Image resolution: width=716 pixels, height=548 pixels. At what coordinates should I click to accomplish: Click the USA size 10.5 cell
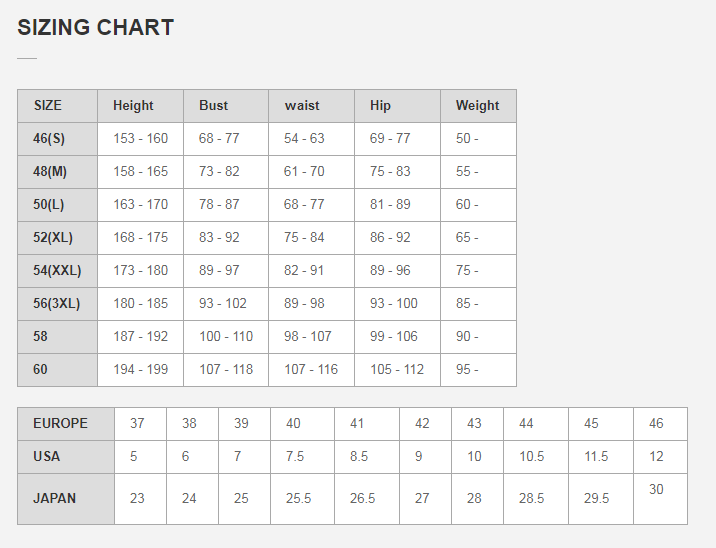point(531,456)
